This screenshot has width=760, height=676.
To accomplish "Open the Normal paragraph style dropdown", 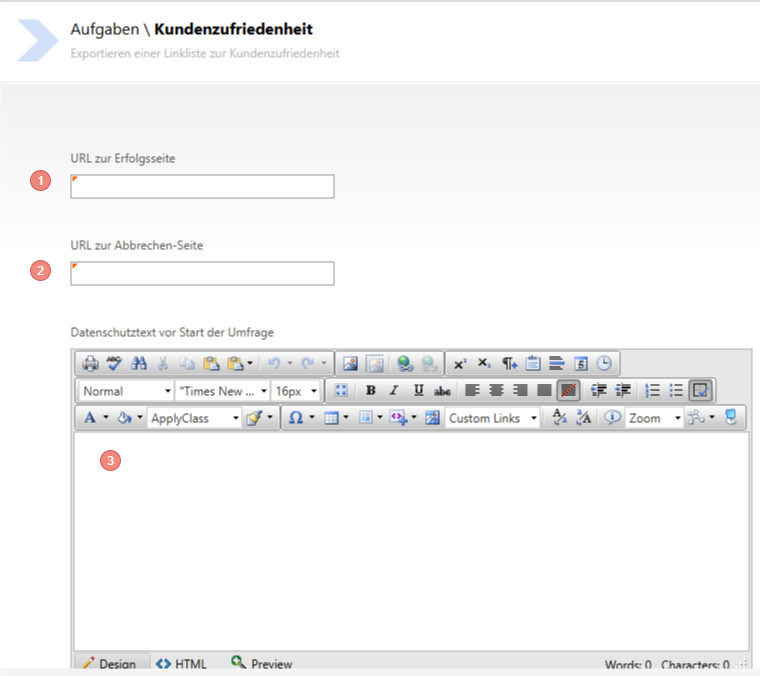I will coord(126,391).
